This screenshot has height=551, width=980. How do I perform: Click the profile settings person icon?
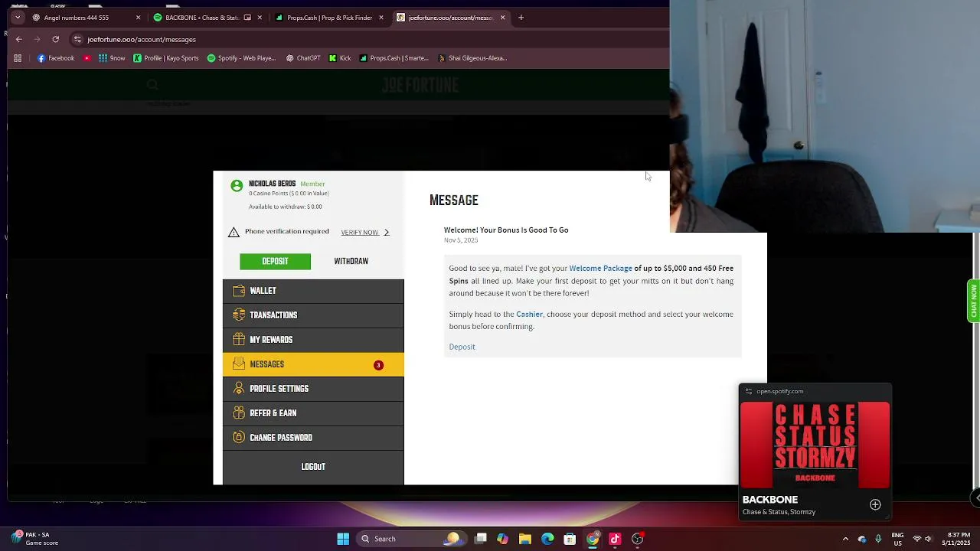click(x=239, y=389)
